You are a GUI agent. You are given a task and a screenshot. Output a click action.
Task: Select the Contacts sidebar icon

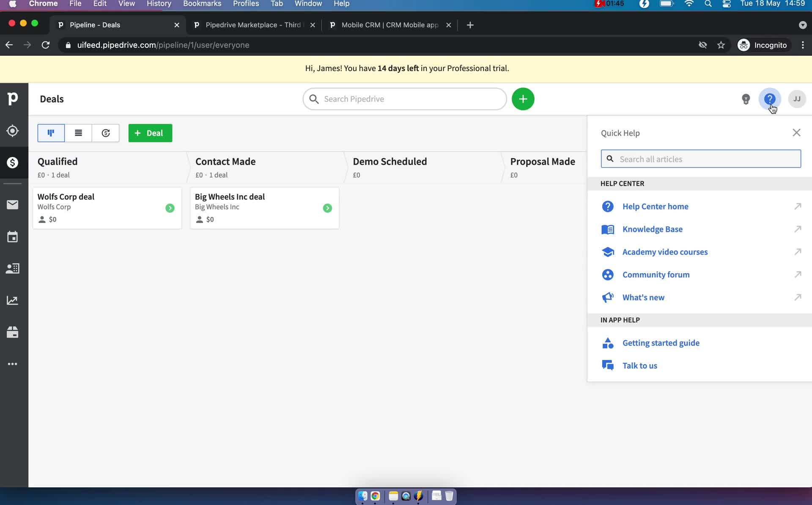coord(13,268)
